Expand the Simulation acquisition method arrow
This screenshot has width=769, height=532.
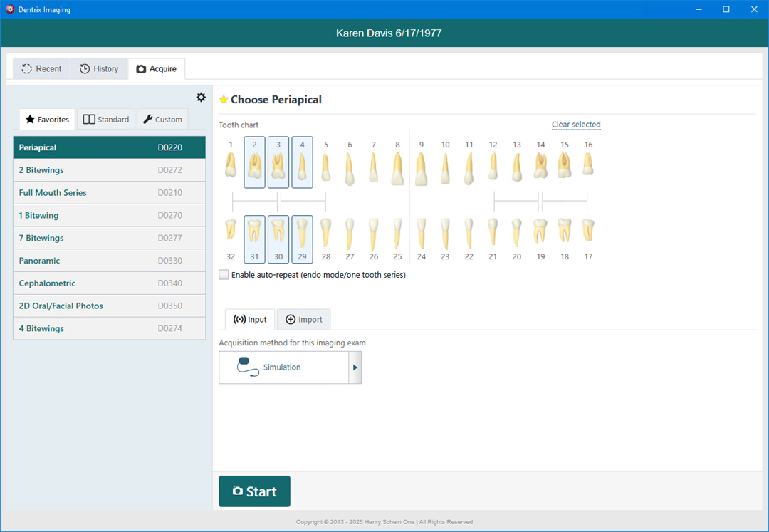[x=355, y=367]
